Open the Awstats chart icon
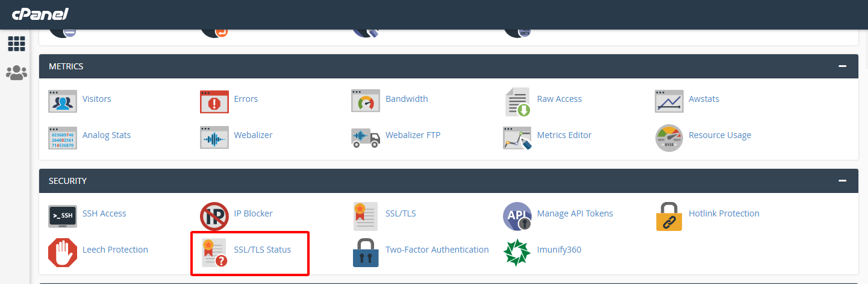Viewport: 868px width, 284px height. click(x=669, y=101)
